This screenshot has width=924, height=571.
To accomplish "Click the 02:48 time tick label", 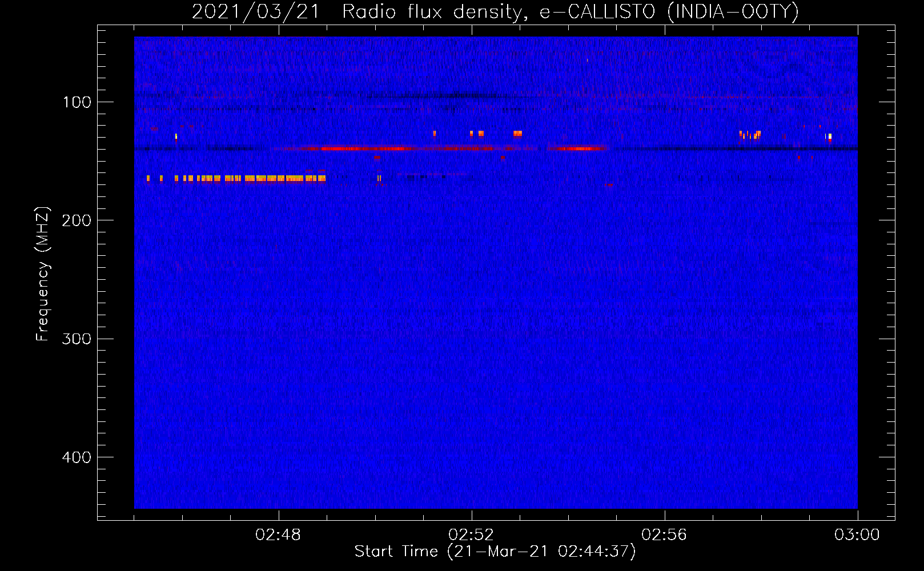I will (x=278, y=534).
